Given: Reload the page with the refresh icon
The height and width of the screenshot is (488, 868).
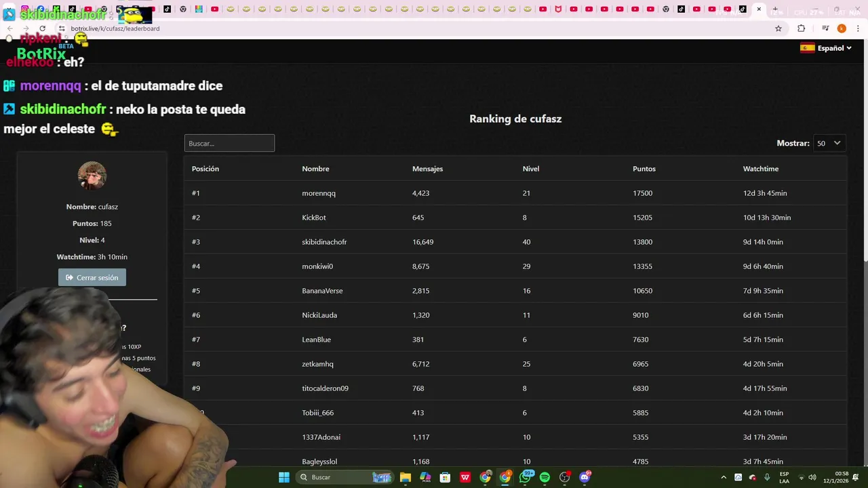Looking at the screenshot, I should [42, 28].
